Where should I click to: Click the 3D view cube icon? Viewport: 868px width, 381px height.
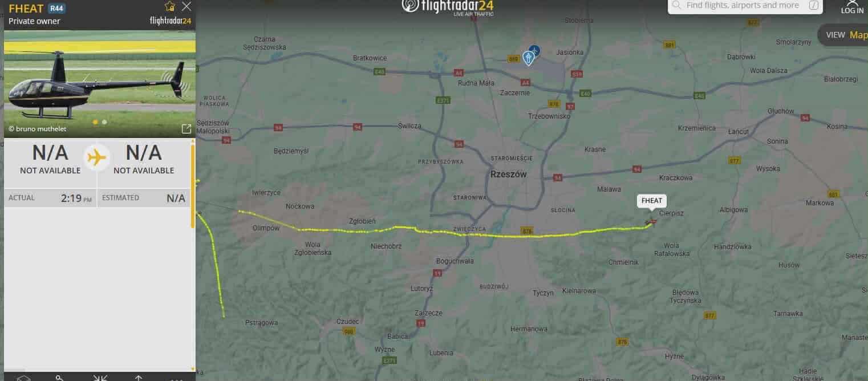click(x=23, y=378)
